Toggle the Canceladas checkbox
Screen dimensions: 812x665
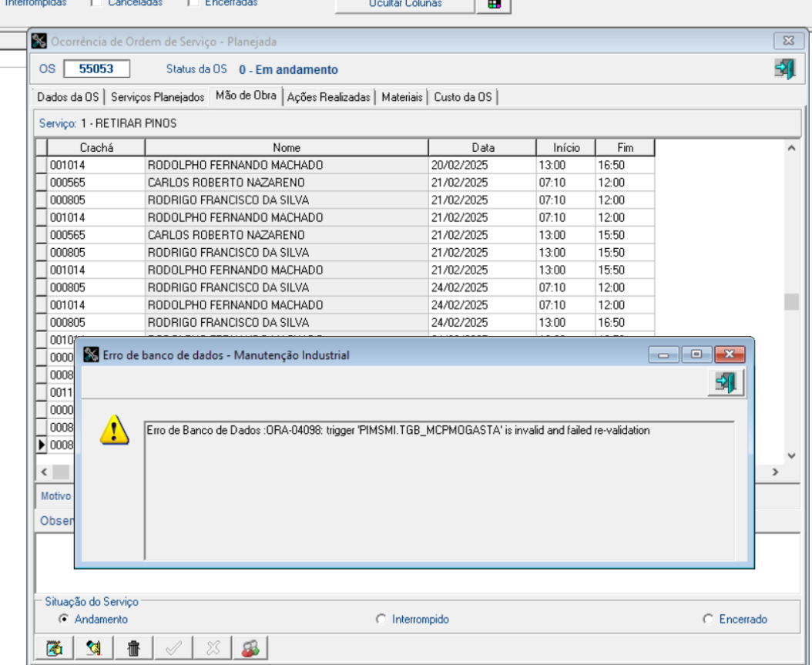96,3
